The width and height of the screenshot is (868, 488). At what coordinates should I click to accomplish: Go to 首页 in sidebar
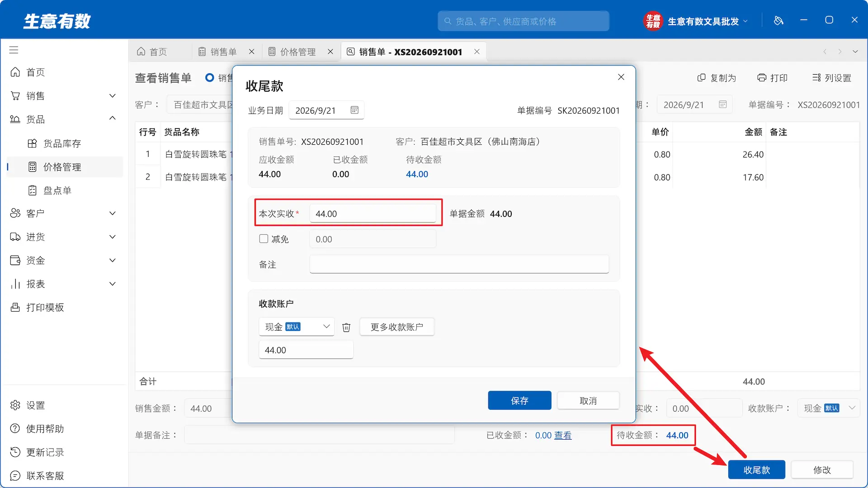click(x=63, y=72)
